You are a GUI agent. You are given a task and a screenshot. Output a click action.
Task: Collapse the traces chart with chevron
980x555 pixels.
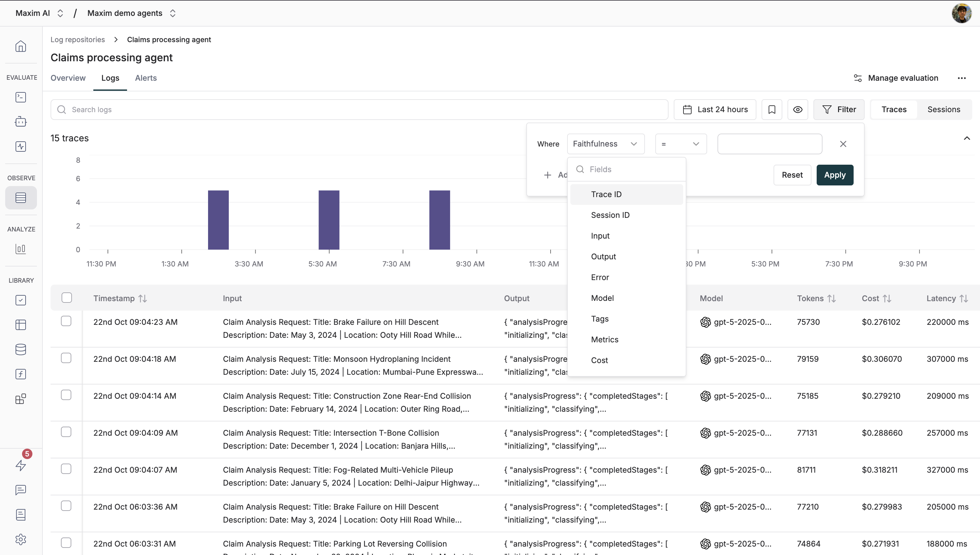[967, 138]
